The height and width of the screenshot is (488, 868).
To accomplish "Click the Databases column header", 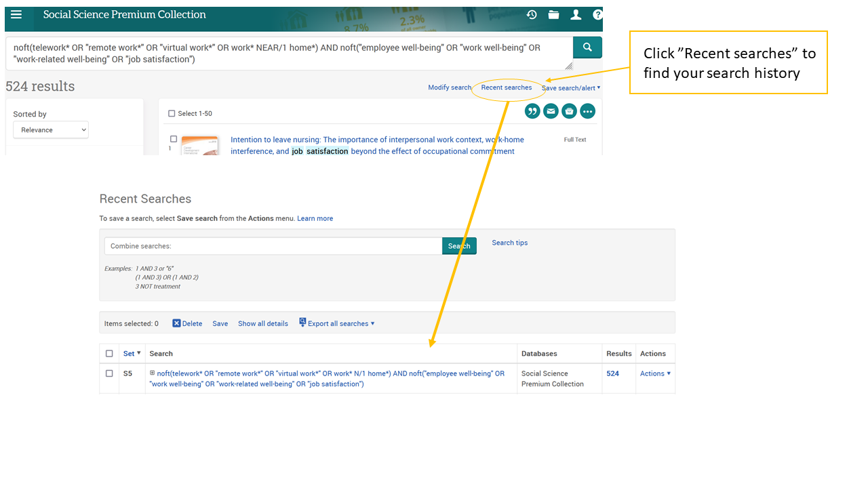I will (x=539, y=354).
